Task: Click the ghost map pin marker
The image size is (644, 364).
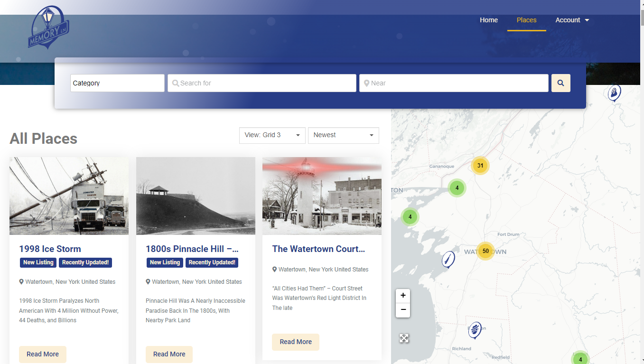Action: [614, 92]
